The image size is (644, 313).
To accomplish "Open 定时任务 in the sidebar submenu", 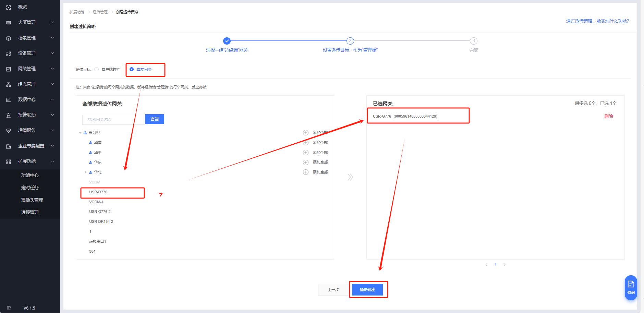I will point(30,188).
